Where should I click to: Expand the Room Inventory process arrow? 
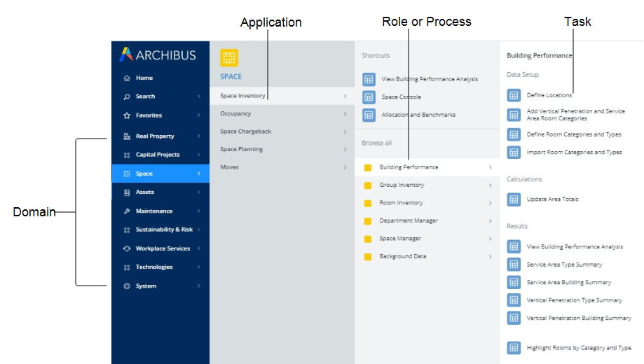(x=491, y=203)
